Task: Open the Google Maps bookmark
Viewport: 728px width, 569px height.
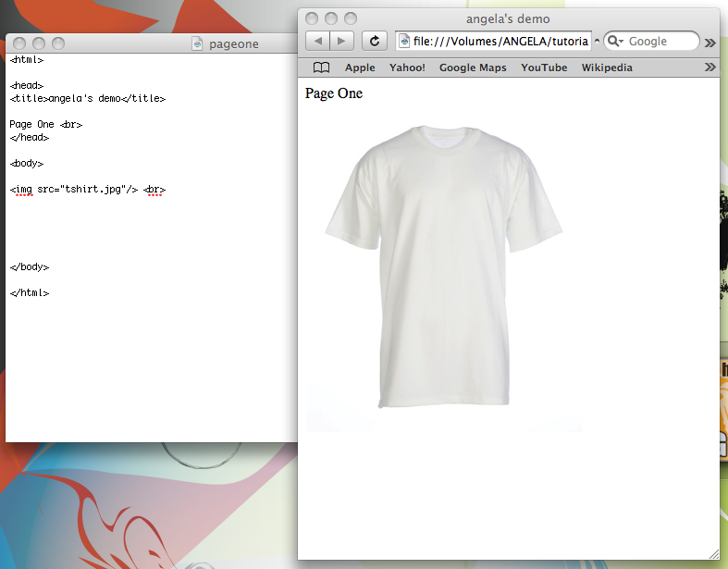Action: [473, 68]
